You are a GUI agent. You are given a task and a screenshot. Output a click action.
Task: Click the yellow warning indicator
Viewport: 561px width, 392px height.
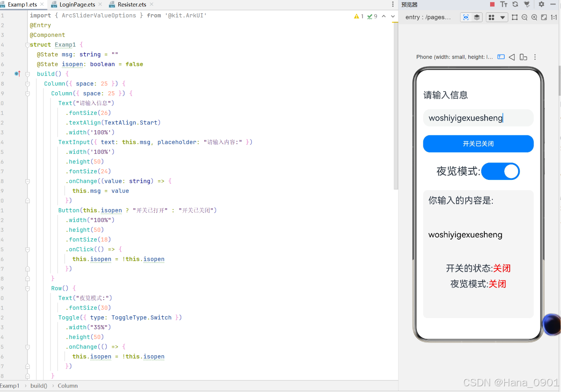(x=358, y=16)
